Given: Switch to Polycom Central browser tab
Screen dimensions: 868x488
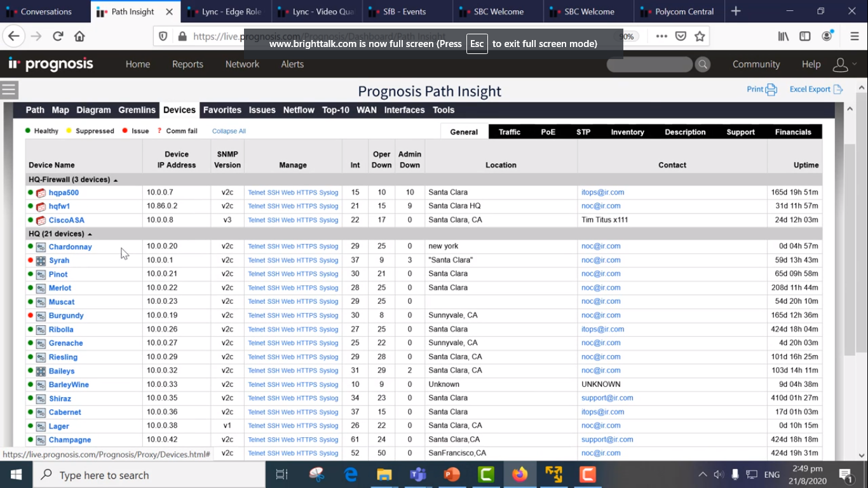Looking at the screenshot, I should pos(679,11).
